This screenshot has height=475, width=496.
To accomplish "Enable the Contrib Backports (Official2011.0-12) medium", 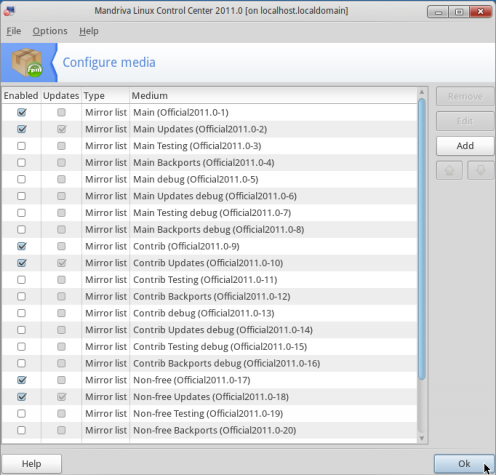I will (22, 296).
